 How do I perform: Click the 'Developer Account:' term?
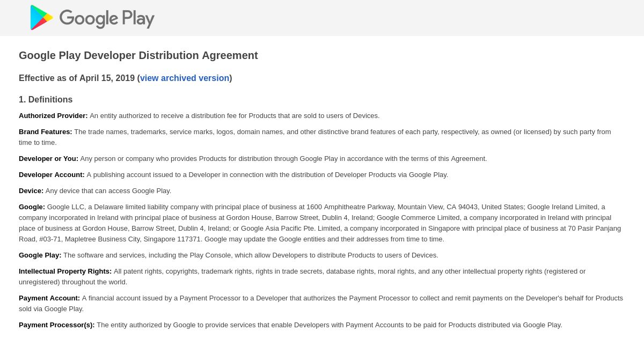tap(52, 175)
